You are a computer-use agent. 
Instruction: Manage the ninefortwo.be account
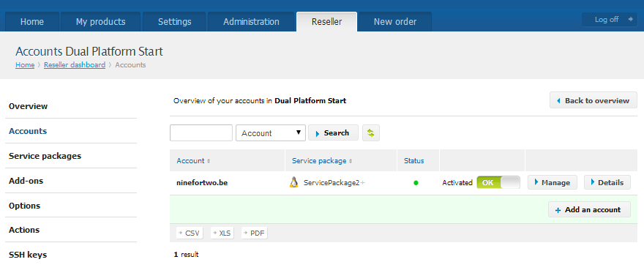pos(553,183)
